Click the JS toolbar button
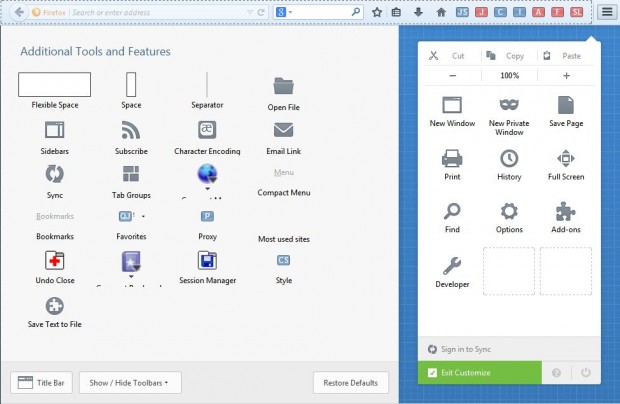Screen dimensions: 620x404 point(462,12)
